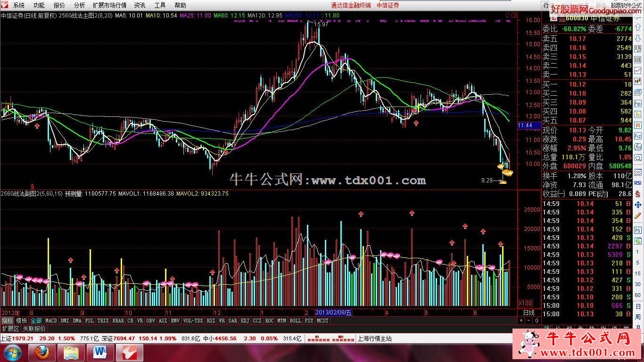Select the RSI indicator tab in bottom bar
The height and width of the screenshot is (362, 644).
(x=211, y=321)
